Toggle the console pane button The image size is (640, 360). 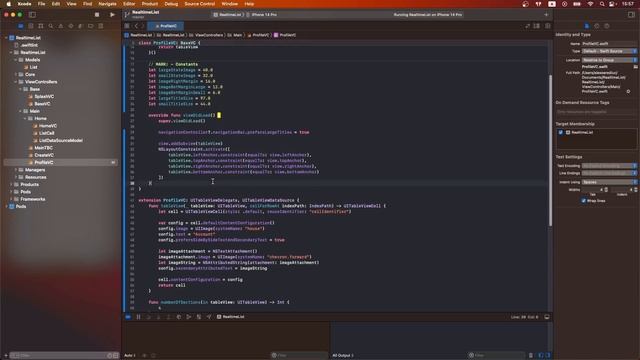click(548, 356)
